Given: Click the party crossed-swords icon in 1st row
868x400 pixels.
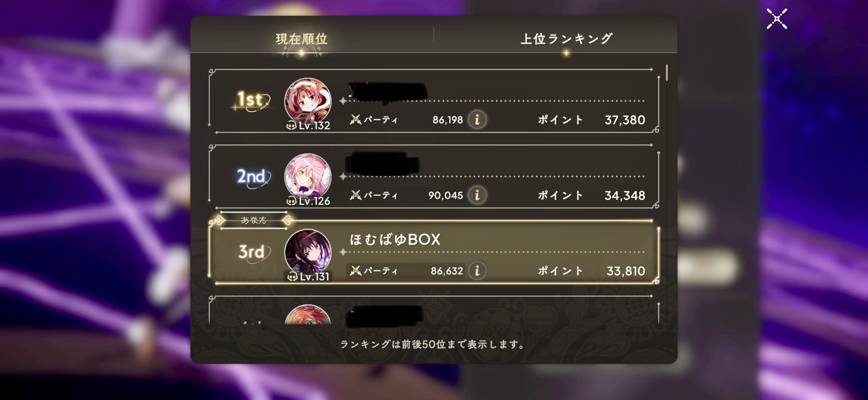Looking at the screenshot, I should click(356, 119).
